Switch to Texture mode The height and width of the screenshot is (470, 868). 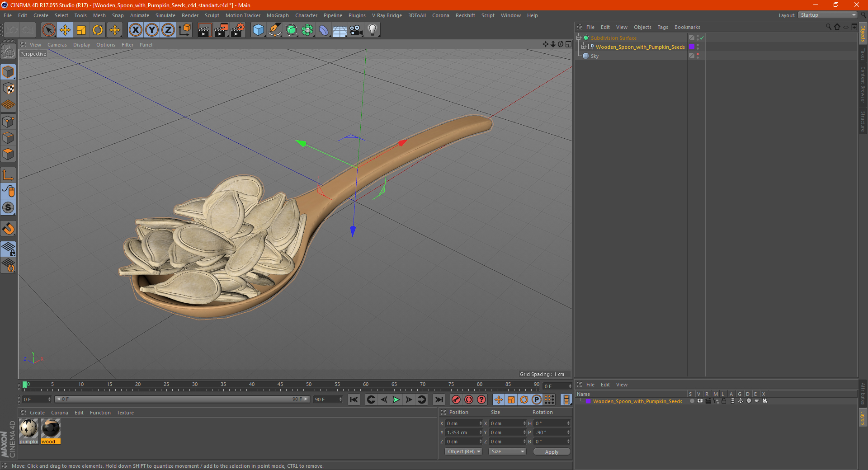[x=8, y=89]
